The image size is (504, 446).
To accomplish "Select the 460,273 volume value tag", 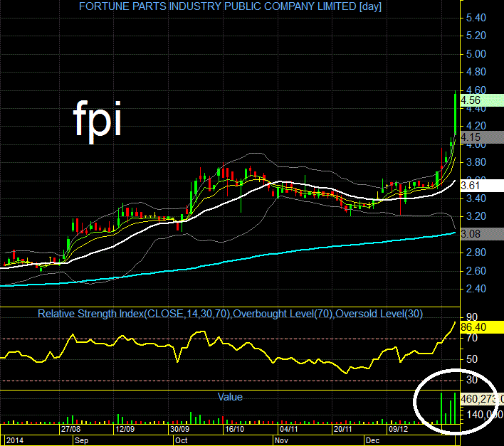I will 482,399.
